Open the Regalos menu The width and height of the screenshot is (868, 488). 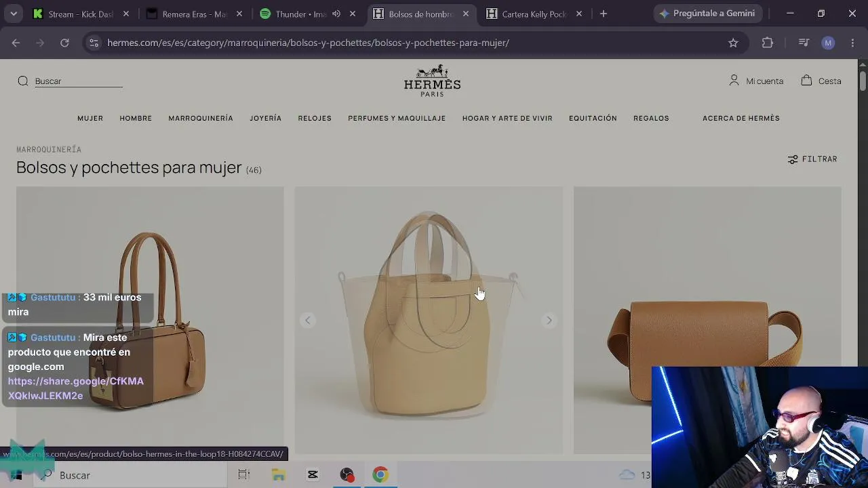pos(651,118)
